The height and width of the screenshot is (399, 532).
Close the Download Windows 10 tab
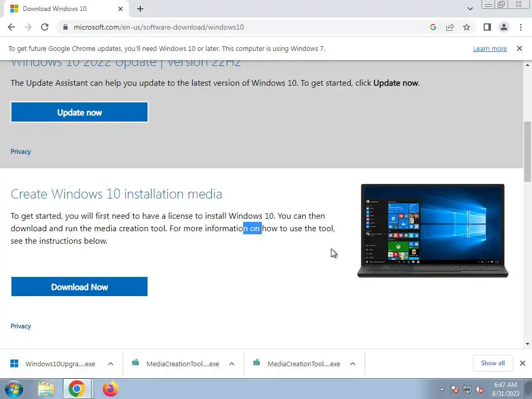coord(121,9)
